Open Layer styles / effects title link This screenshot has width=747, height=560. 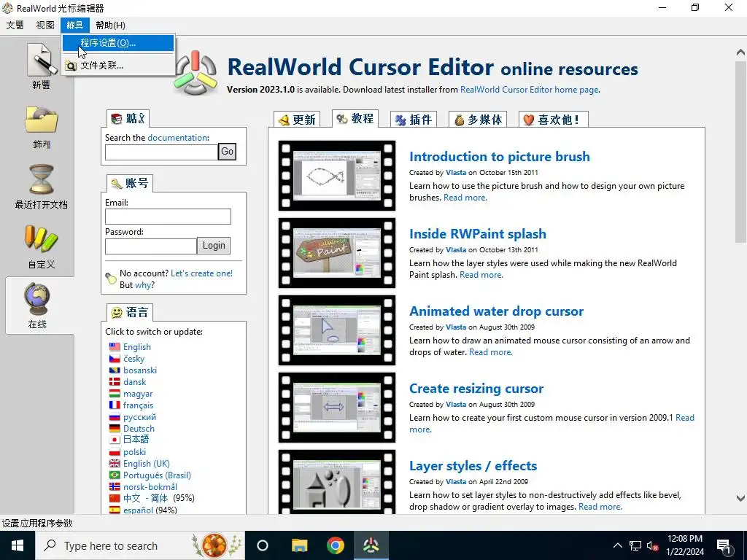[473, 466]
